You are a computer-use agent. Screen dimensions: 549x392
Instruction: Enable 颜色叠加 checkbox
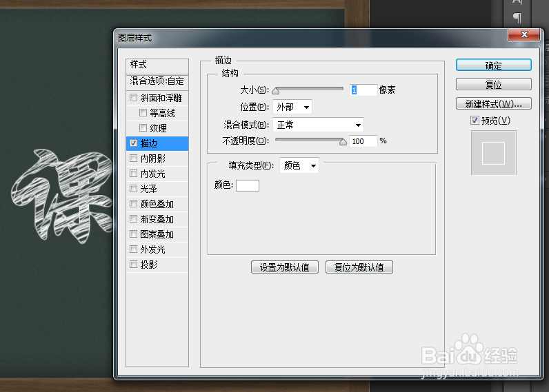(133, 203)
